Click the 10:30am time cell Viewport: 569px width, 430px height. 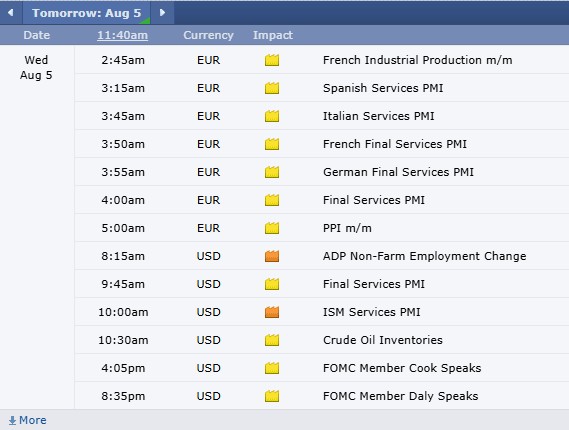123,340
